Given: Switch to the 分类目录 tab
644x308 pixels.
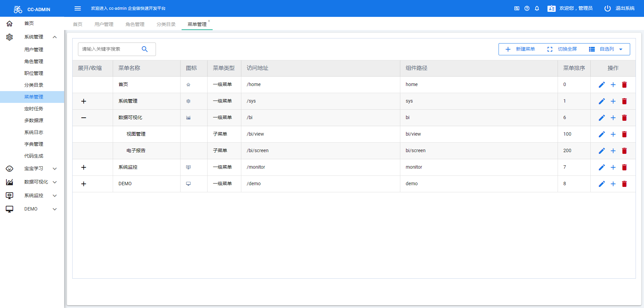Looking at the screenshot, I should [x=166, y=24].
